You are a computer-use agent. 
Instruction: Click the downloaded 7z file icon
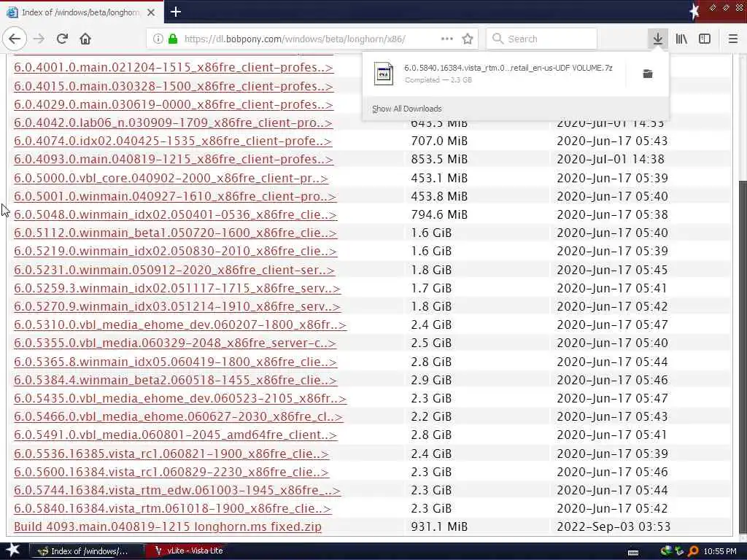pos(383,74)
